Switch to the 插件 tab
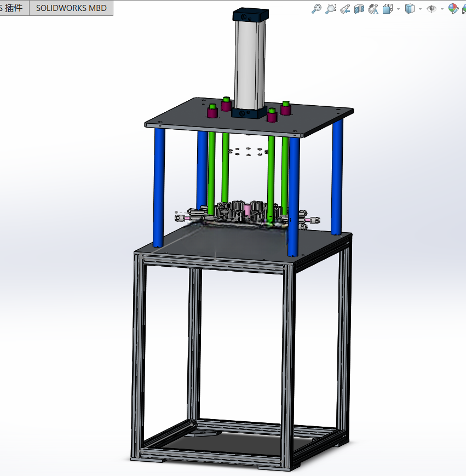Image resolution: width=466 pixels, height=476 pixels. [13, 8]
